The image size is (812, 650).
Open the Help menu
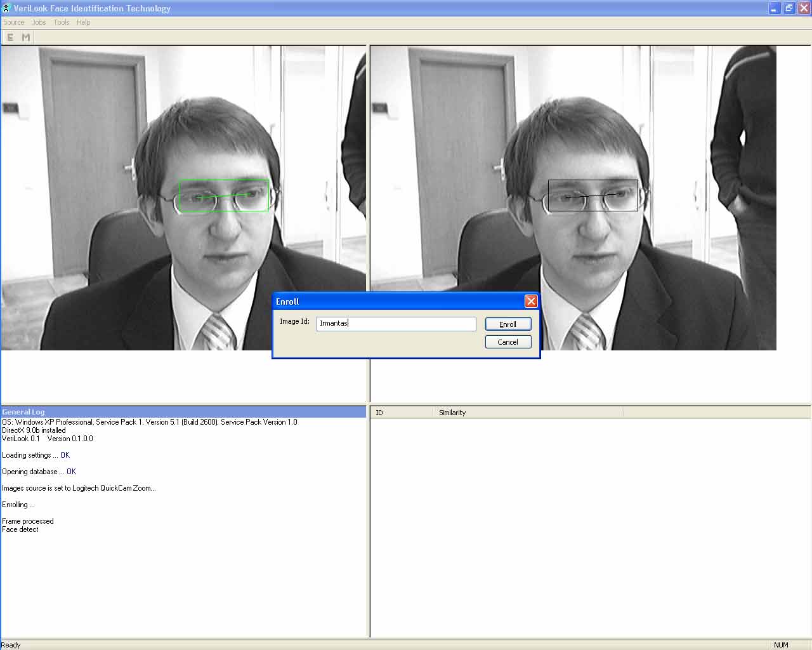point(83,22)
